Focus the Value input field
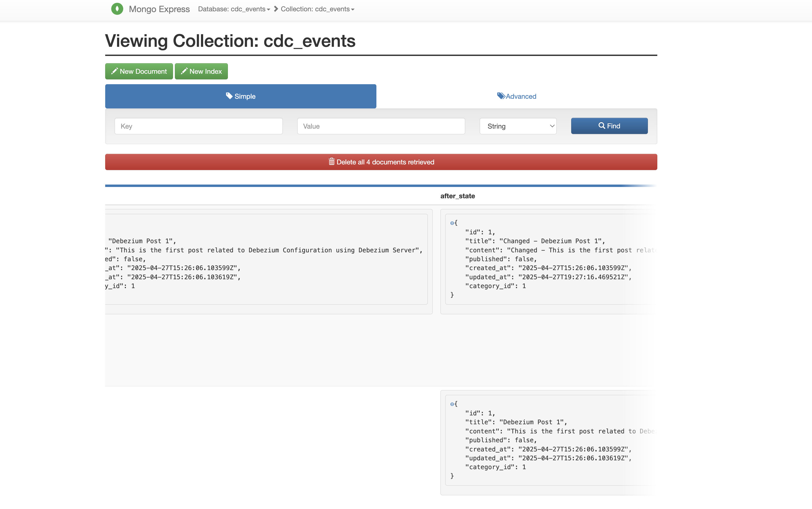Viewport: 812px width, 509px height. coord(381,126)
